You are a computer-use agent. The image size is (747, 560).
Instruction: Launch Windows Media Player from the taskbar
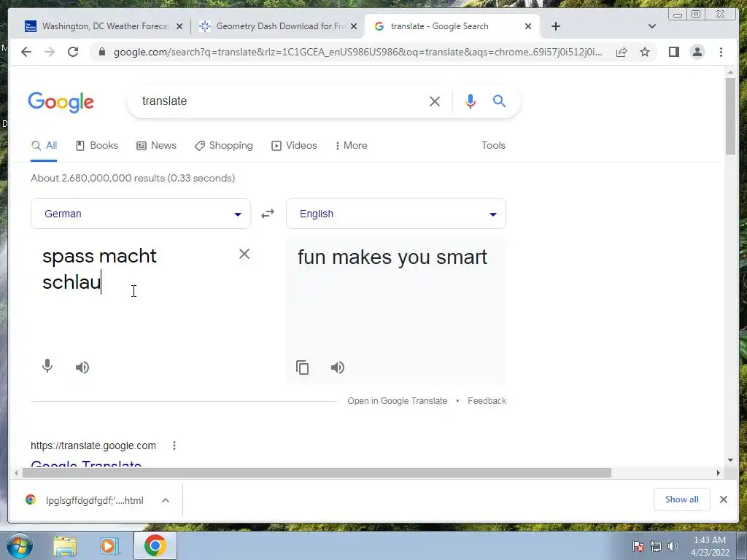coord(109,546)
